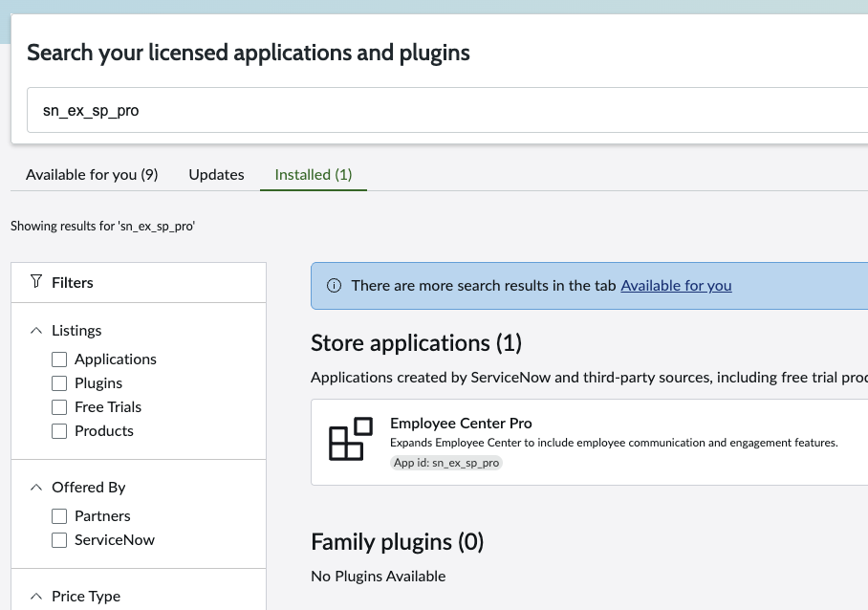
Task: Tick the Products filter checkbox
Action: click(59, 431)
